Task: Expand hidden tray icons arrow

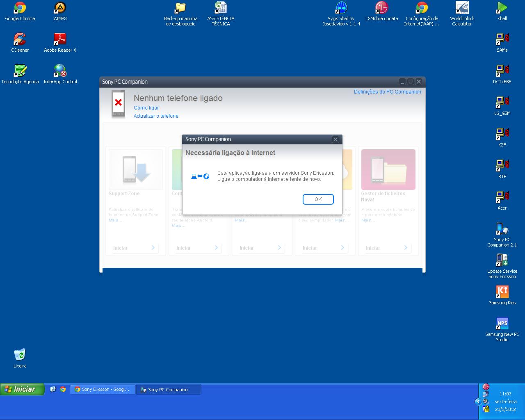Action: coord(478,402)
